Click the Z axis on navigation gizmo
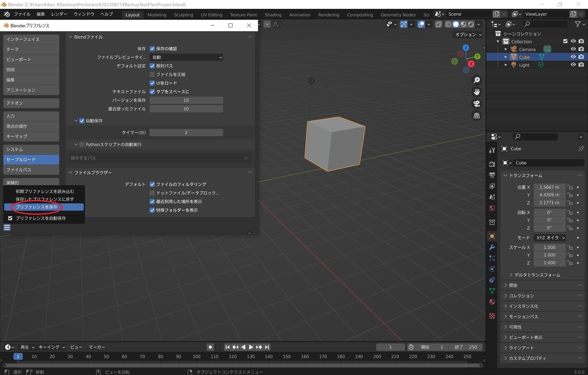Viewport: 588px width, 375px height. click(x=465, y=48)
